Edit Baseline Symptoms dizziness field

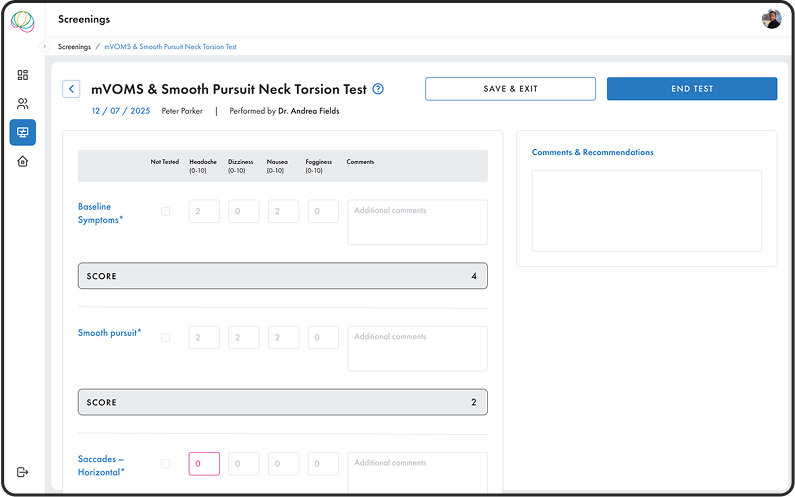(x=243, y=211)
